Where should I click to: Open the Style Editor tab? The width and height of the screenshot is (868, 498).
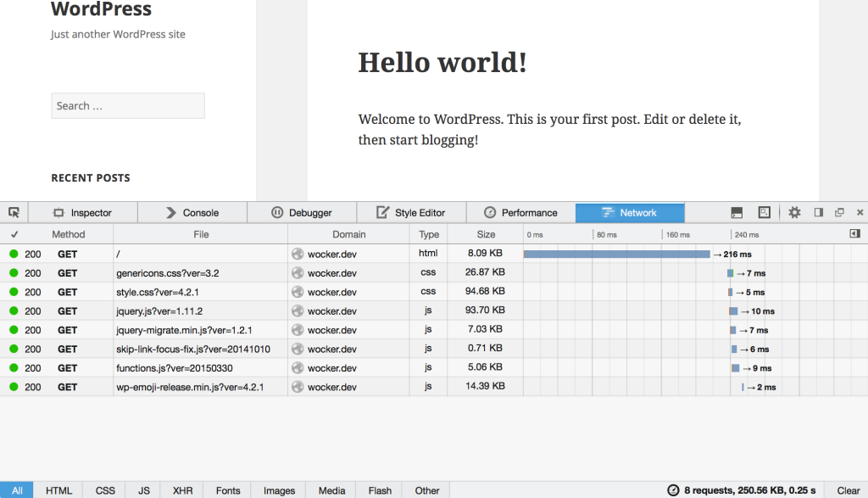pyautogui.click(x=410, y=213)
